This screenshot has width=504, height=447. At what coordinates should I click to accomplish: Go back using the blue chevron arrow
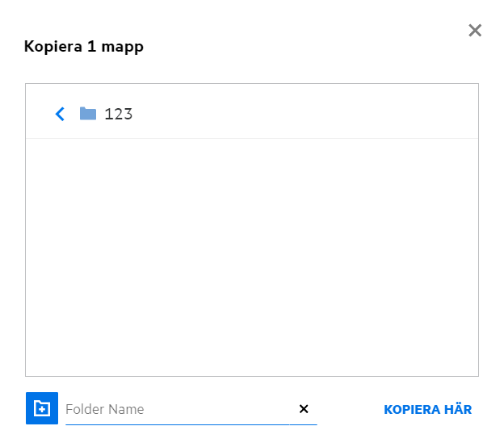[60, 114]
